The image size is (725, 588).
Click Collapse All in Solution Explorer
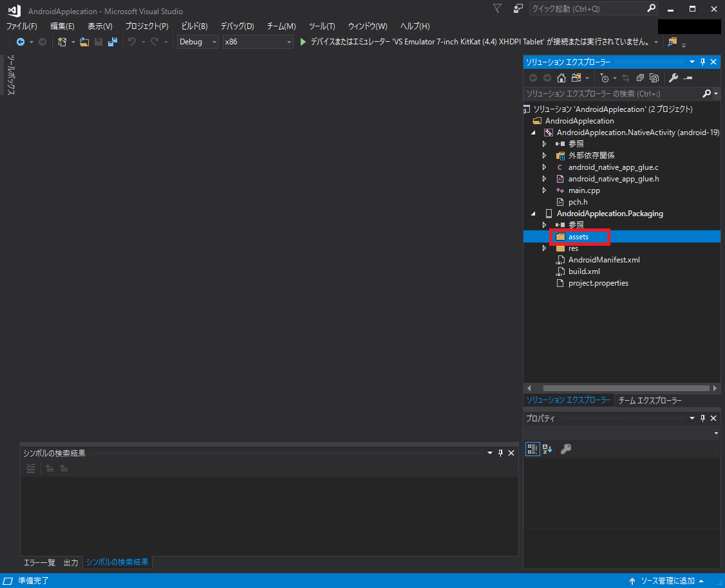[640, 78]
